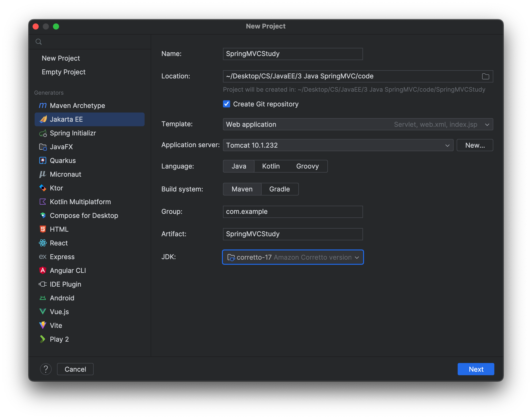
Task: Uncheck Create Git repository
Action: 227,104
